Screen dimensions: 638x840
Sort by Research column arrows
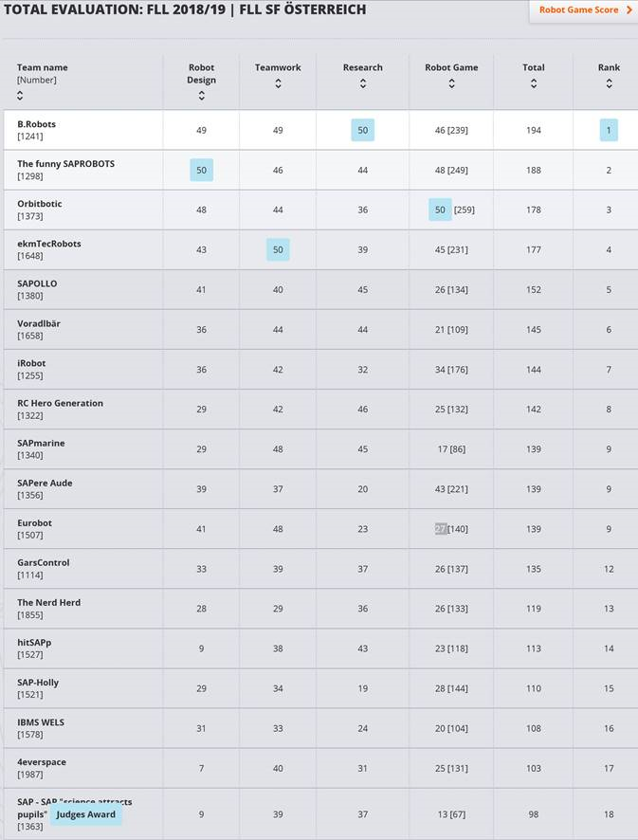coord(363,83)
